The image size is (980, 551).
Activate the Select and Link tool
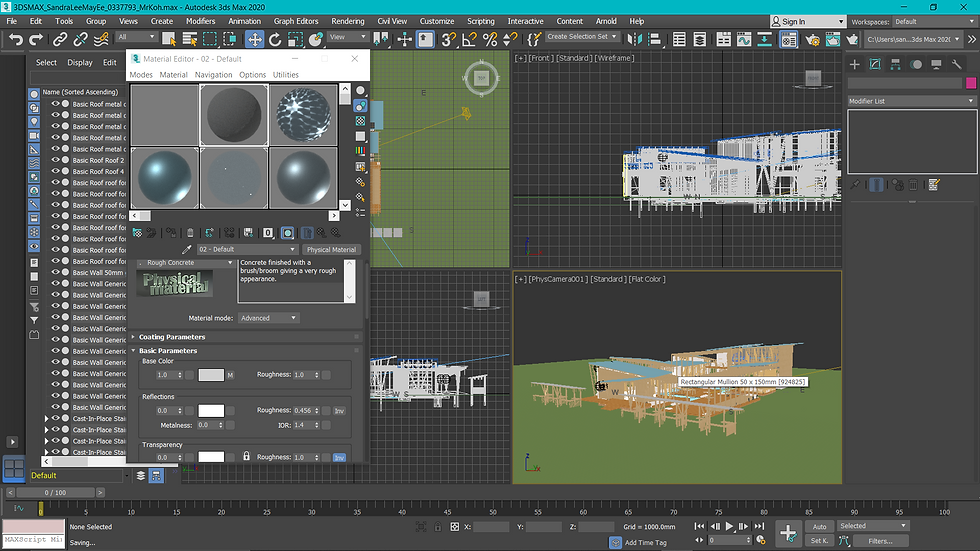point(59,39)
